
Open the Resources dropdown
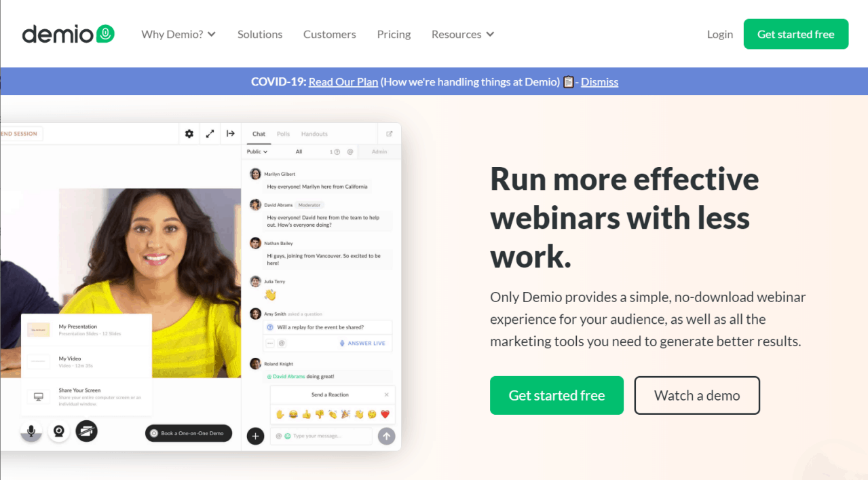(462, 34)
